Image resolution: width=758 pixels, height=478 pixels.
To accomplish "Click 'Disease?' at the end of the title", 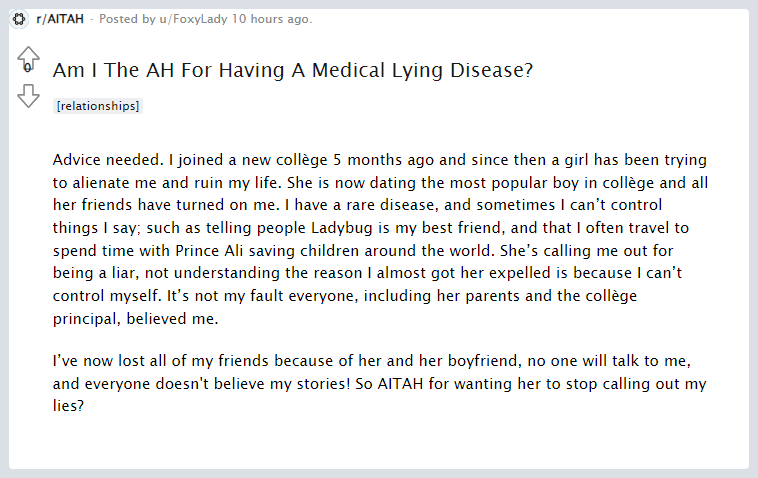I will [x=491, y=70].
